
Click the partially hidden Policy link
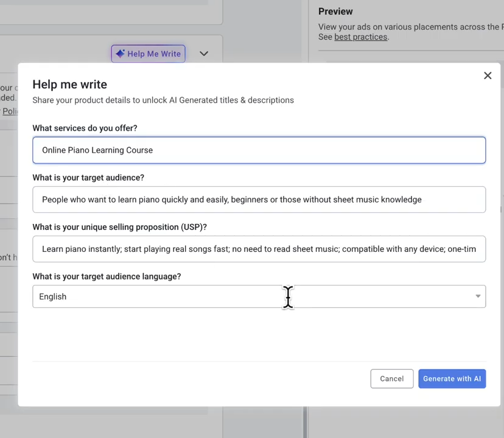[10, 111]
